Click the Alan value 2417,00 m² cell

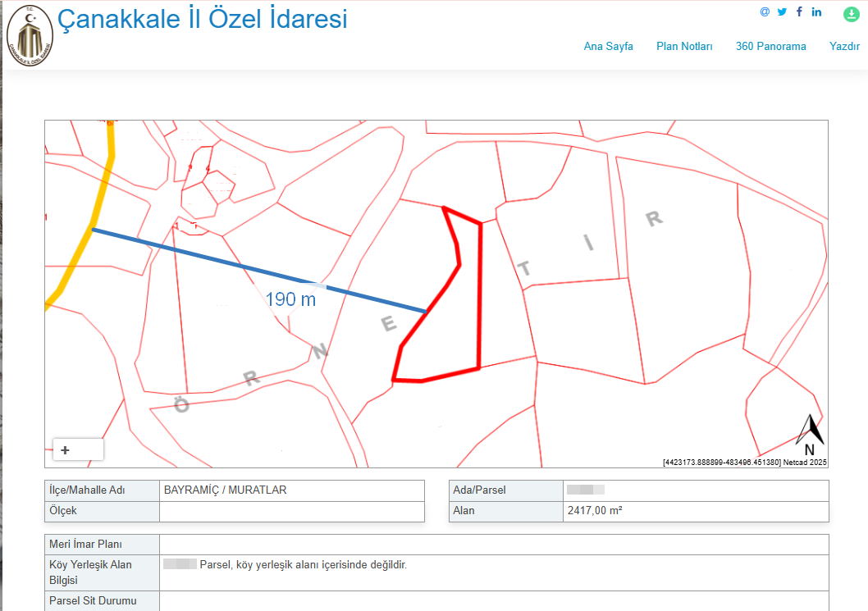pos(695,511)
